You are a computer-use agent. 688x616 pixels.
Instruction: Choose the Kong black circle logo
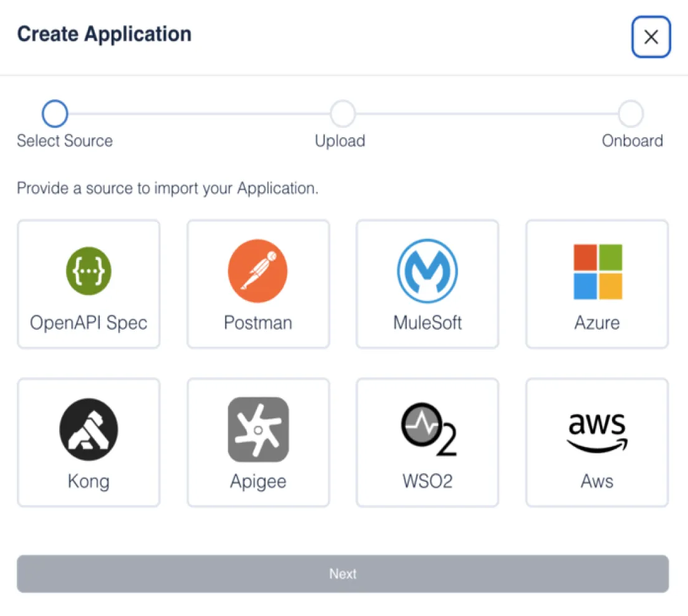click(x=88, y=430)
